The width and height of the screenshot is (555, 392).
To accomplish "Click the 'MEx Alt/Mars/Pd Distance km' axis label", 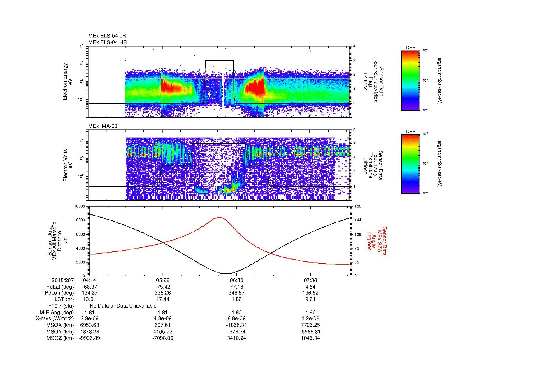I will [x=57, y=241].
